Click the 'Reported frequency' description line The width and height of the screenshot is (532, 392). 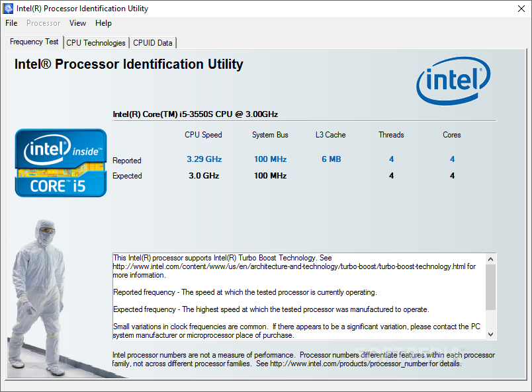click(x=245, y=292)
